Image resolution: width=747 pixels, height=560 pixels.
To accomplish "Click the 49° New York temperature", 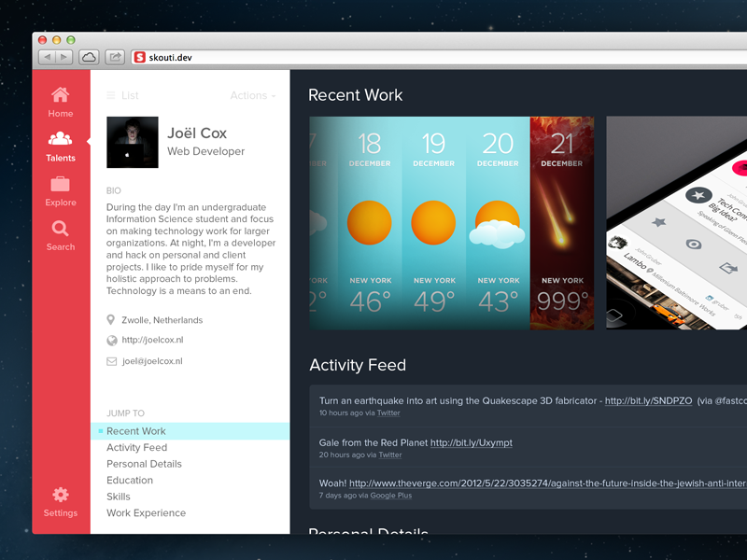I will pyautogui.click(x=434, y=301).
